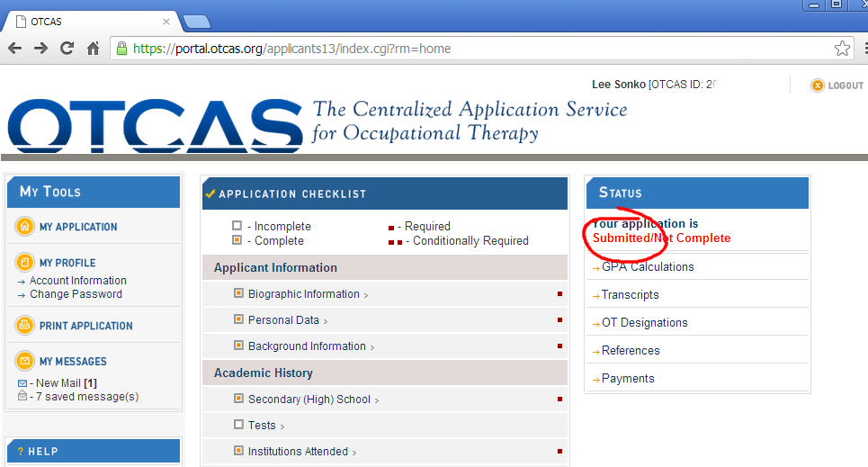
Task: Open Institutions Attended section
Action: (x=298, y=452)
